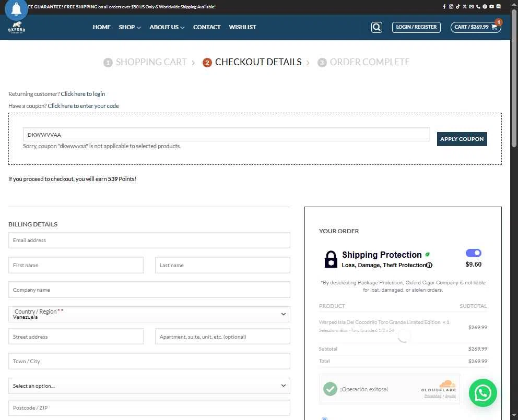Click the Cloudflare Ayuda link
The width and height of the screenshot is (518, 420).
click(x=450, y=395)
